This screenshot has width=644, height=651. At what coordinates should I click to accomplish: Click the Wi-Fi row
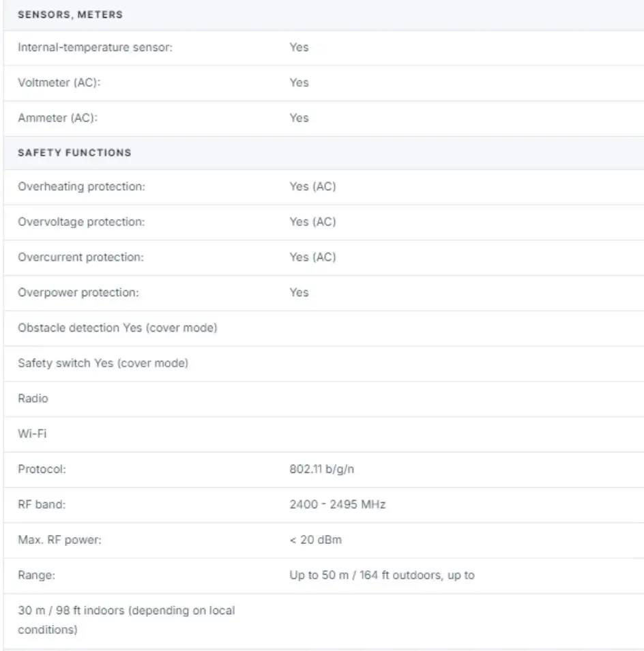point(32,434)
